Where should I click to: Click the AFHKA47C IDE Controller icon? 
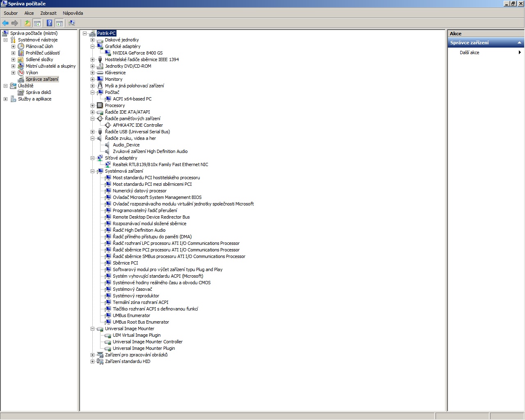click(x=108, y=125)
